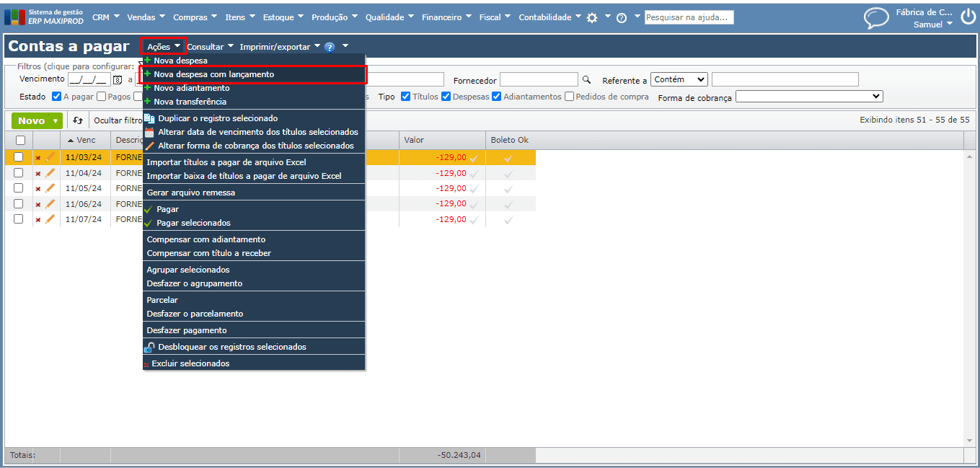The height and width of the screenshot is (468, 980).
Task: Open the settings gear icon in top bar
Action: pyautogui.click(x=592, y=17)
